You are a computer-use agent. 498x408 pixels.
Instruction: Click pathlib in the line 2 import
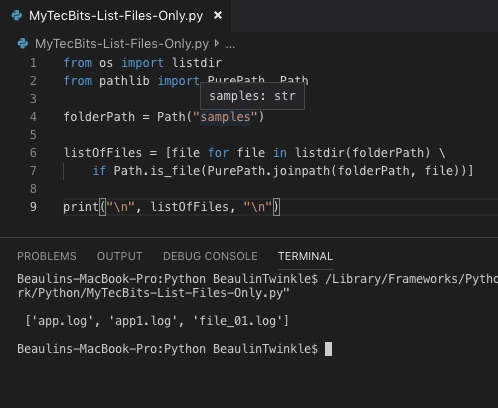click(124, 81)
